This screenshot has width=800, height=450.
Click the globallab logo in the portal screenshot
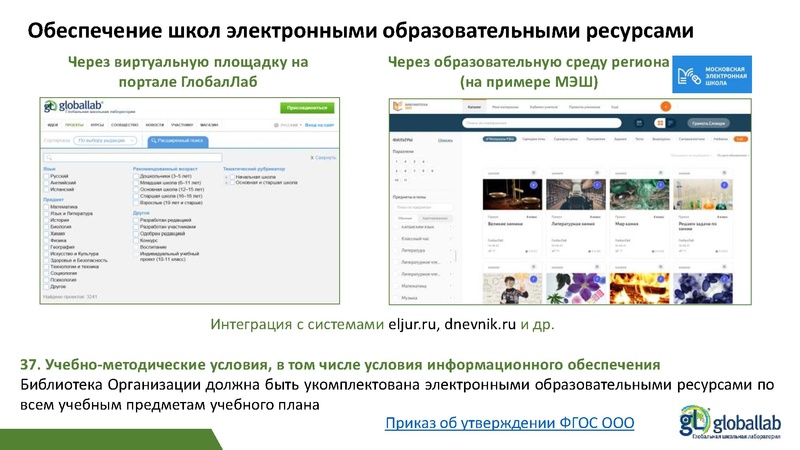(89, 107)
